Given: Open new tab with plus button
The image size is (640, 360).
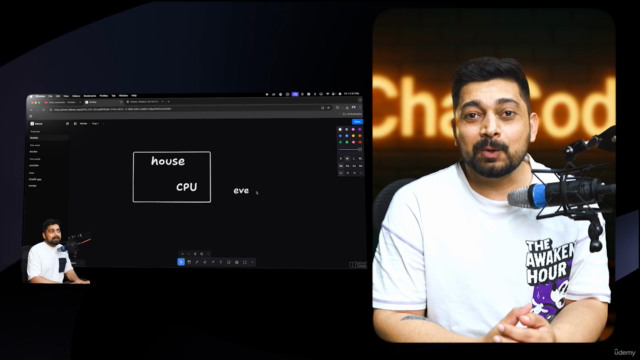Looking at the screenshot, I should (169, 102).
